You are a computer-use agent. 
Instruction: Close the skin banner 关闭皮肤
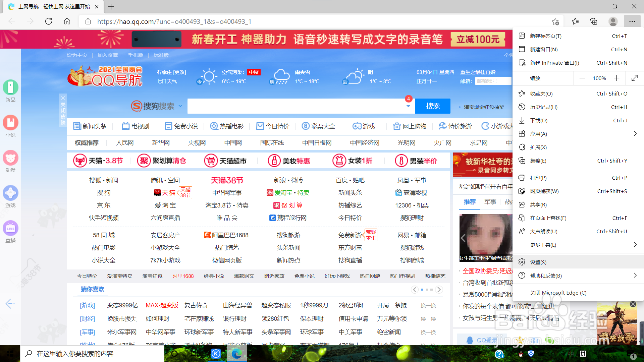63,110
